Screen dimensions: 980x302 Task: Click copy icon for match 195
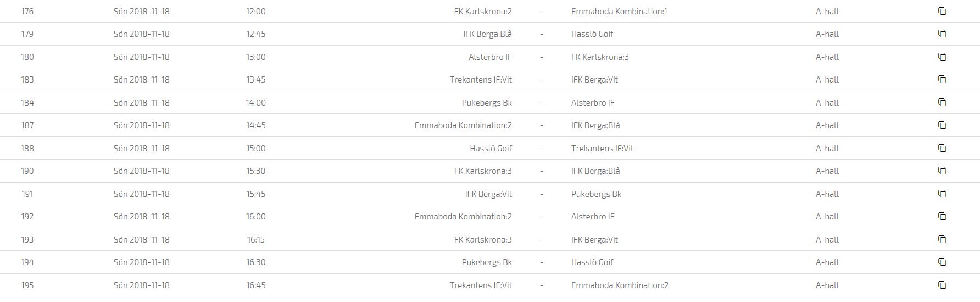pyautogui.click(x=942, y=285)
